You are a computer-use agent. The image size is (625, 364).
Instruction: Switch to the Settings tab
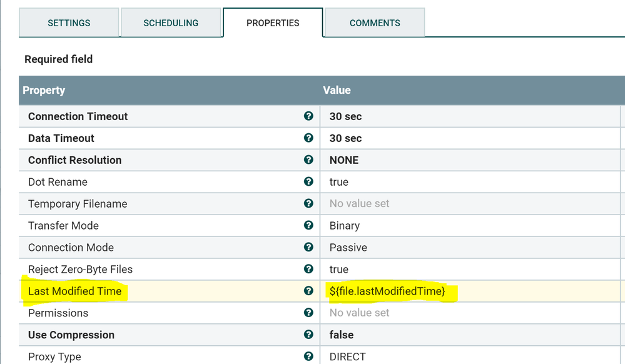point(69,23)
